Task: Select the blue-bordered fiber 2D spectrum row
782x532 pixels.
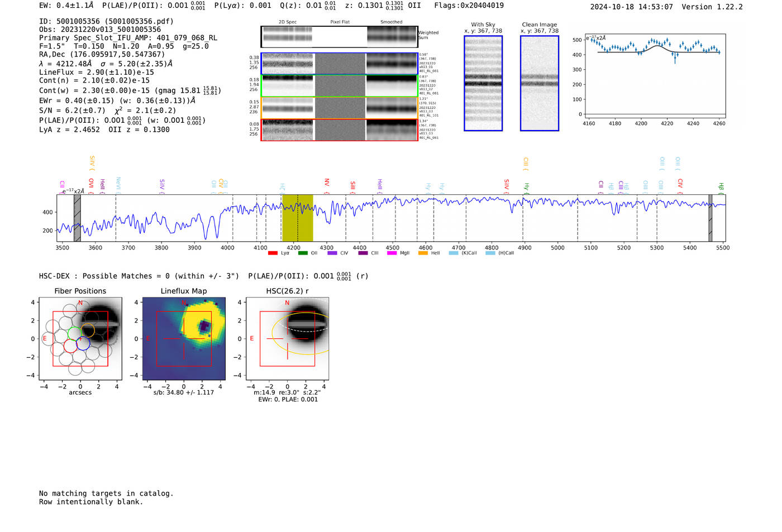Action: [x=339, y=64]
